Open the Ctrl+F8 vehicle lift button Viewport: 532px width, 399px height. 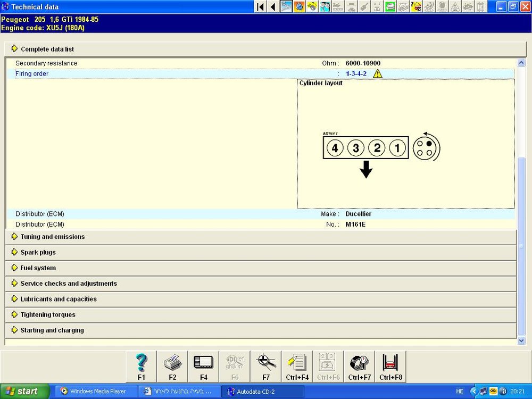pyautogui.click(x=391, y=367)
